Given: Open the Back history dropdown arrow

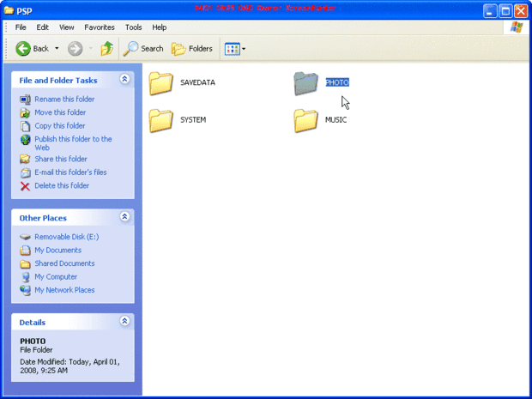Looking at the screenshot, I should click(57, 49).
